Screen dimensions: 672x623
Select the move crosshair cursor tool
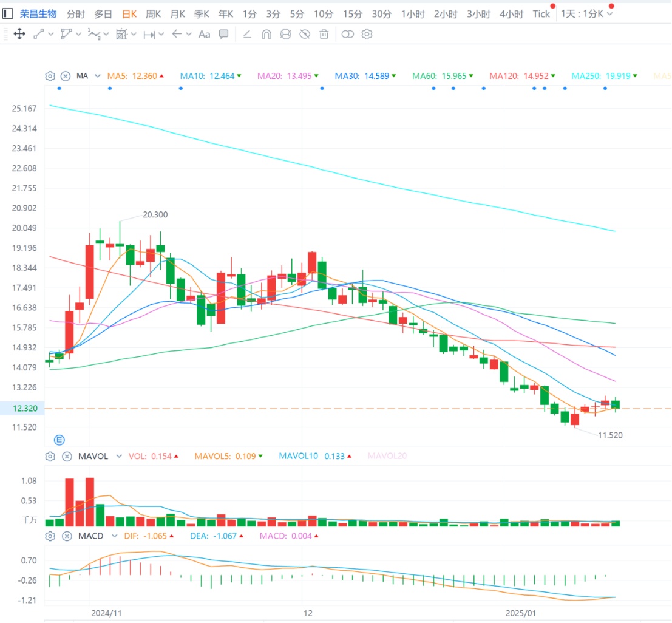(19, 34)
